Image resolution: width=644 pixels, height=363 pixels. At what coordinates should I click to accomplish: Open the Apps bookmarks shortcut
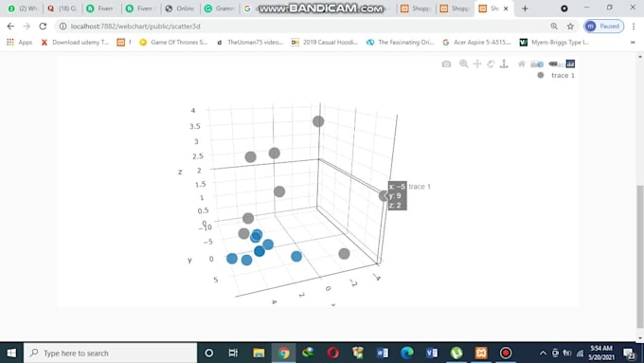click(19, 42)
